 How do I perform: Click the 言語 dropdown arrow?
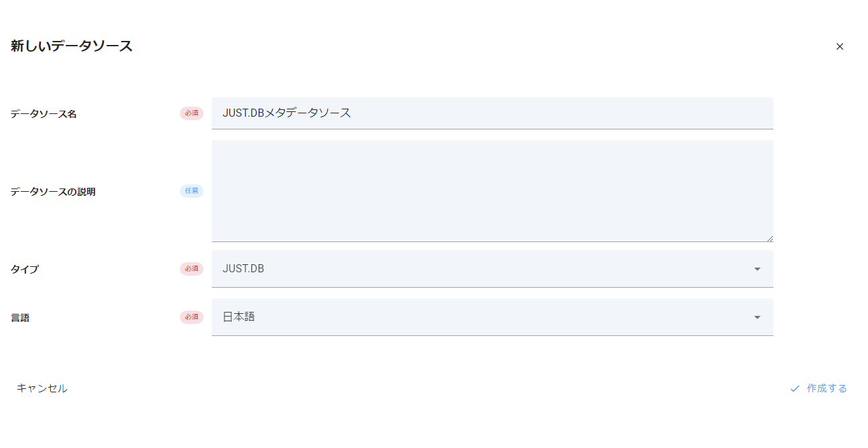(x=757, y=317)
